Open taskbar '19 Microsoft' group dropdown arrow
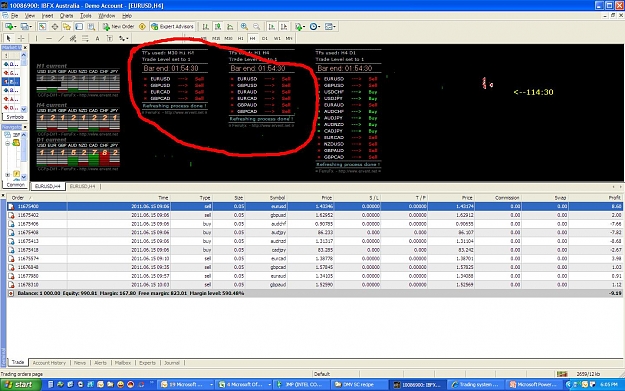625x391 pixels. (212, 385)
